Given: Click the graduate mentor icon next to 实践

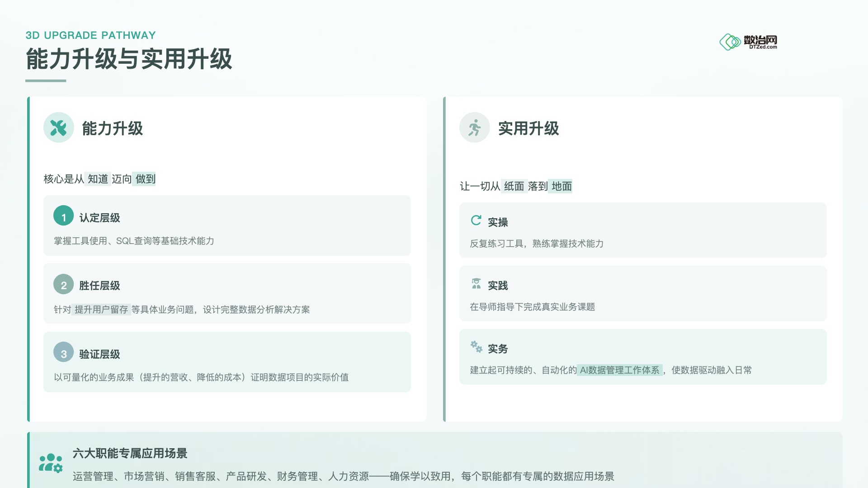Looking at the screenshot, I should click(476, 284).
